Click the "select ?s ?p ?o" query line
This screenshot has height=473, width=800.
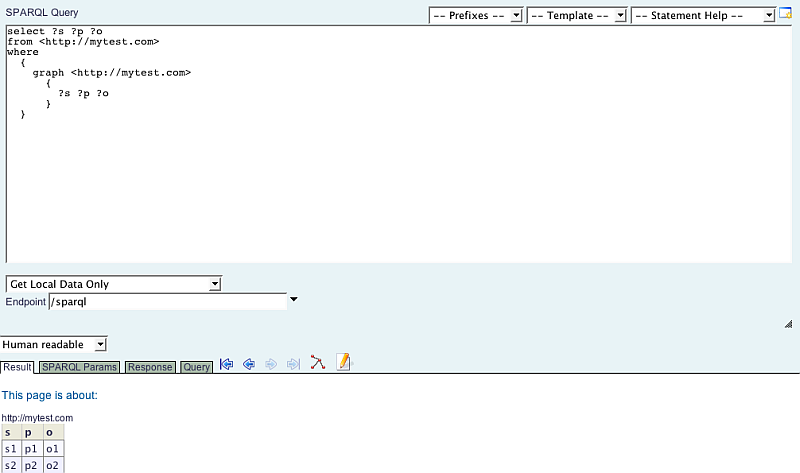pyautogui.click(x=55, y=31)
